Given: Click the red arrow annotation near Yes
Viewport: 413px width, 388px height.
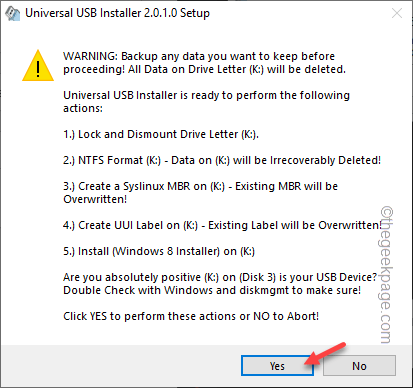Looking at the screenshot, I should pyautogui.click(x=326, y=354).
